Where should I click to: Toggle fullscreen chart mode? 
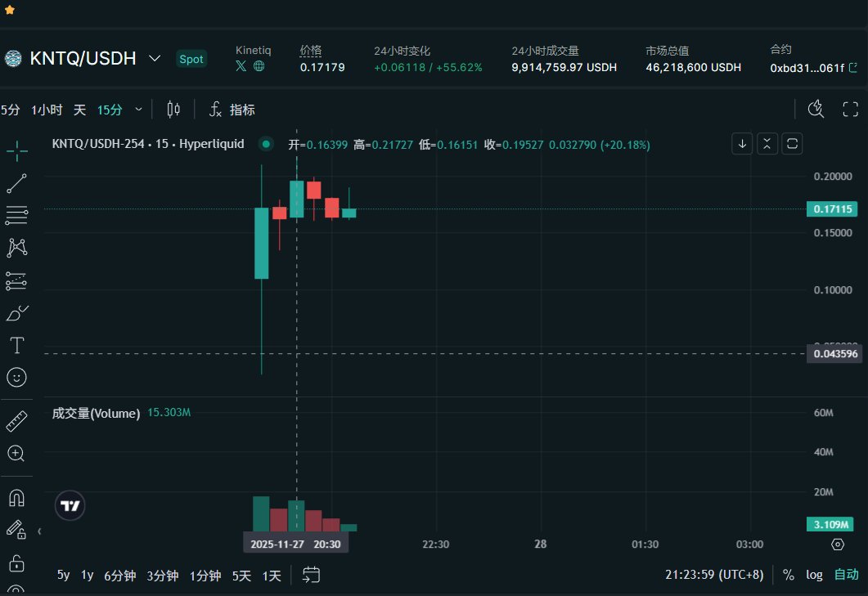pyautogui.click(x=850, y=109)
